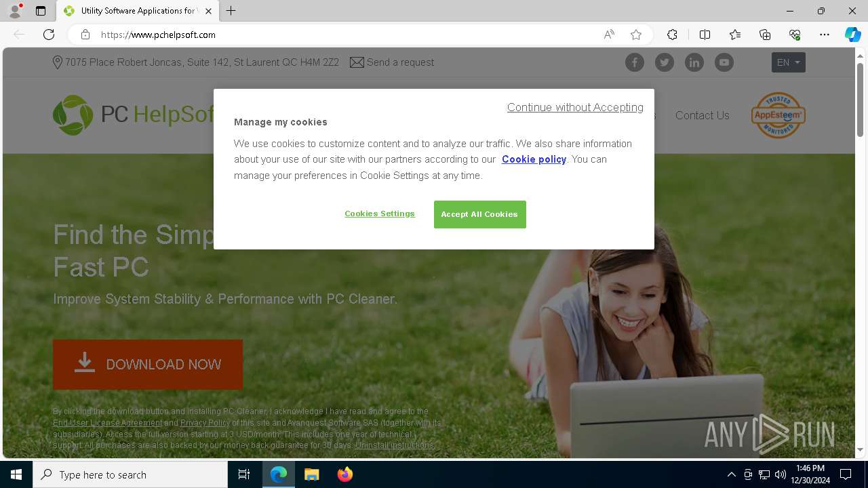868x488 pixels.
Task: Open Browser essentials icon
Action: click(x=795, y=35)
